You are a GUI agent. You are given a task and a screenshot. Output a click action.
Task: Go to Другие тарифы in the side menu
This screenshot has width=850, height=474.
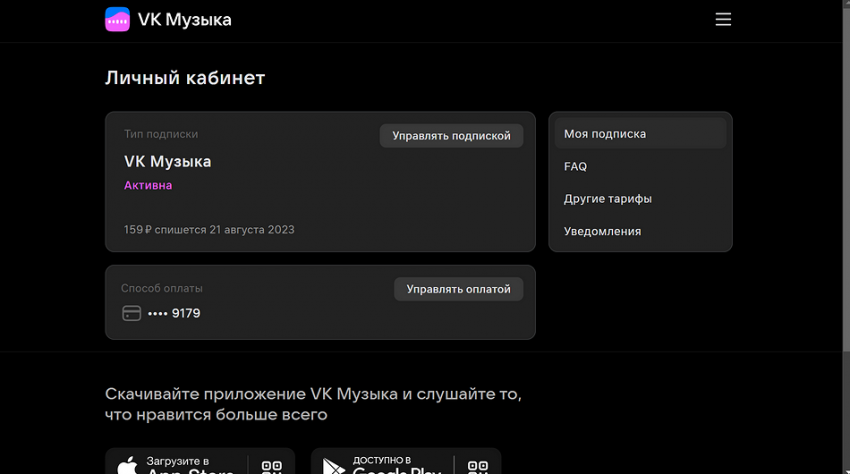(x=607, y=199)
